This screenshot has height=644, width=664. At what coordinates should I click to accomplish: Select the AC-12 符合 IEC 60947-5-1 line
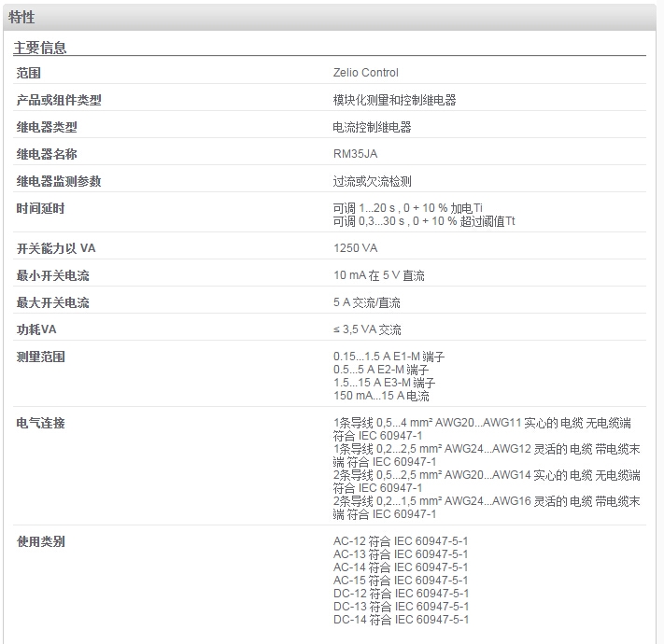coord(401,540)
